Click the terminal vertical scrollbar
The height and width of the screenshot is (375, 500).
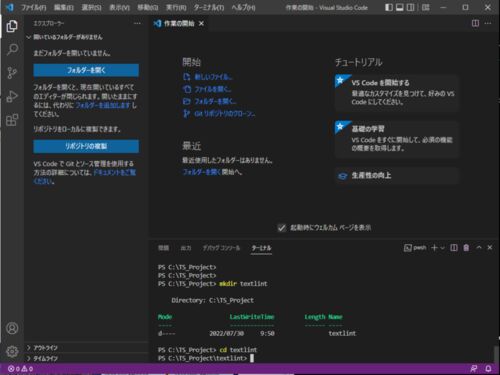click(496, 354)
